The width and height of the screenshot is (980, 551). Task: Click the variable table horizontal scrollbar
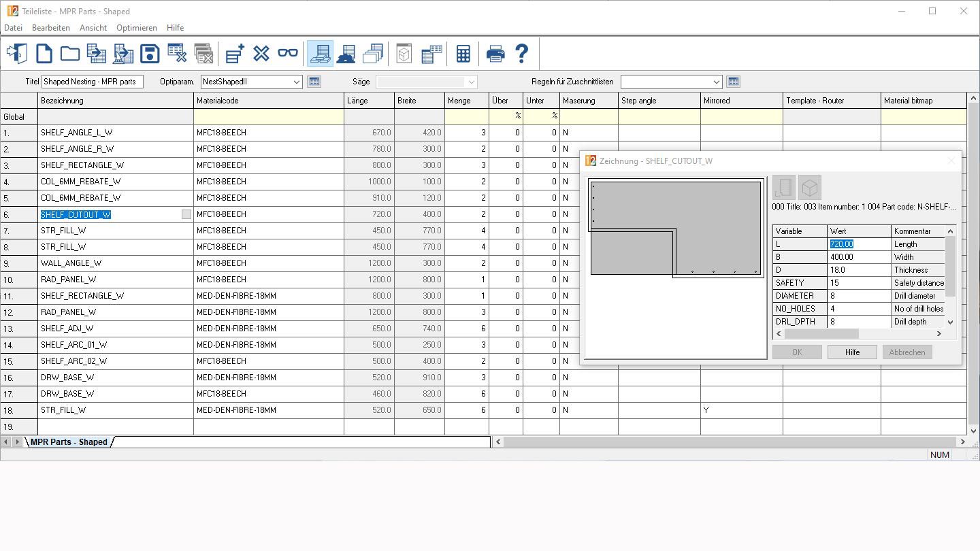[x=821, y=334]
